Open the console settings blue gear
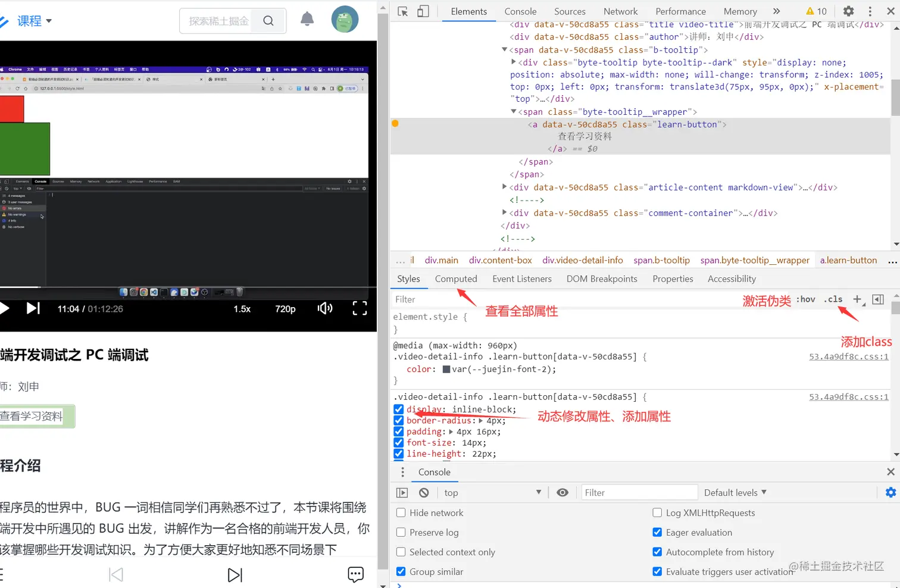The width and height of the screenshot is (900, 588). (x=891, y=493)
